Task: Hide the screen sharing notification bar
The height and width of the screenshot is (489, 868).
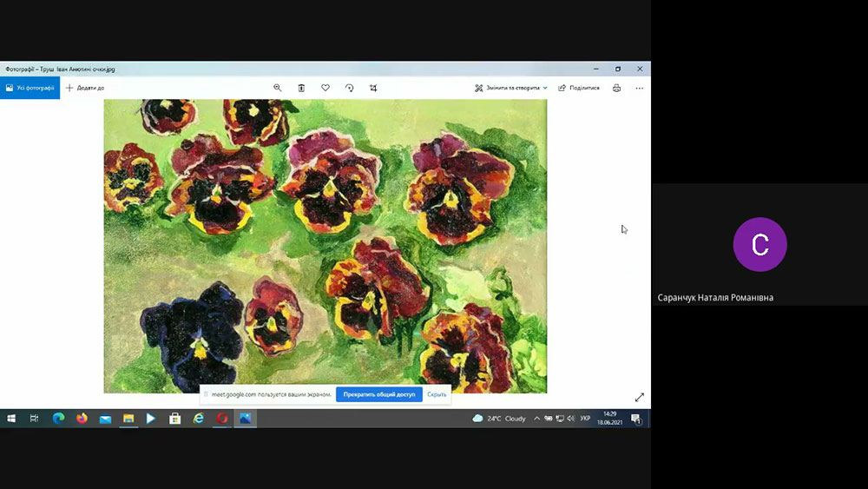Action: tap(437, 394)
